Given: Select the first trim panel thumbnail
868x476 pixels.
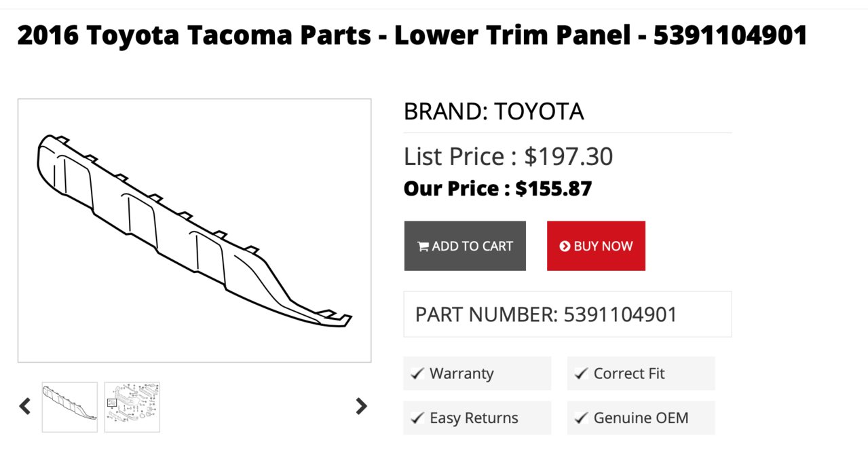Looking at the screenshot, I should click(70, 407).
